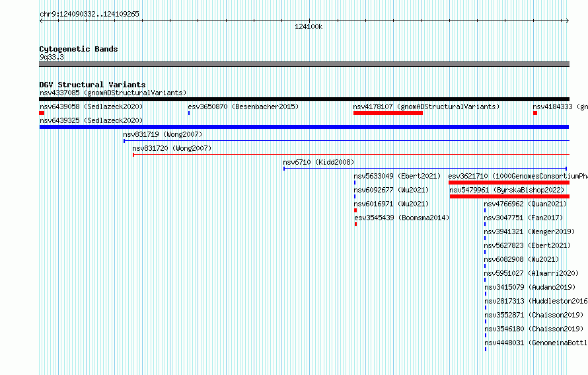Click nsv5951027 (Almarri2020) label
Image resolution: width=588 pixels, height=375 pixels.
click(x=531, y=273)
